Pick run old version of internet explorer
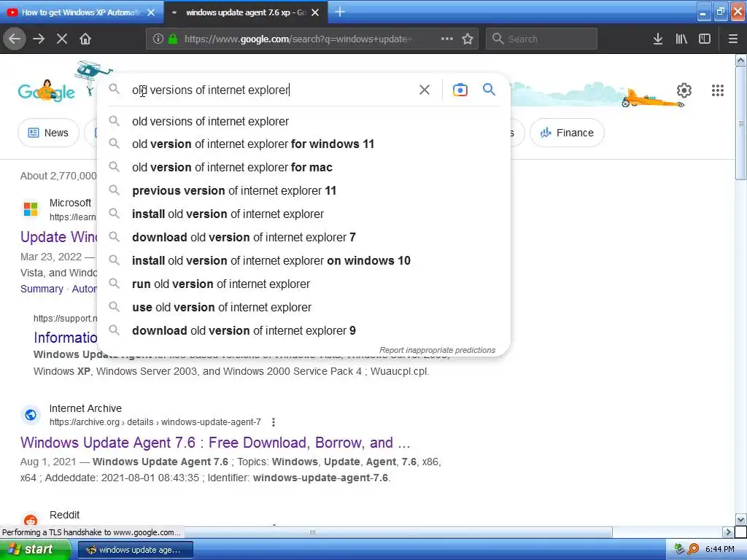The image size is (747, 560). click(303, 284)
